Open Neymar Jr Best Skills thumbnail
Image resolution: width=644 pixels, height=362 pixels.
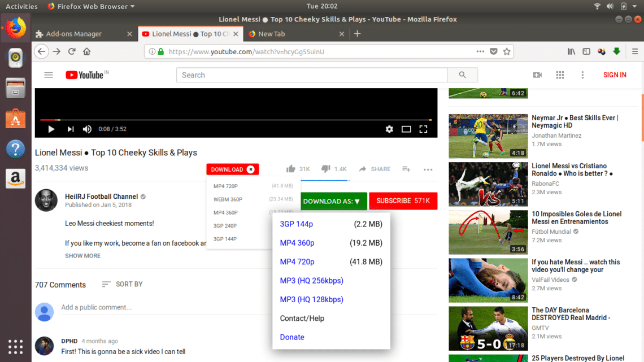pyautogui.click(x=488, y=136)
